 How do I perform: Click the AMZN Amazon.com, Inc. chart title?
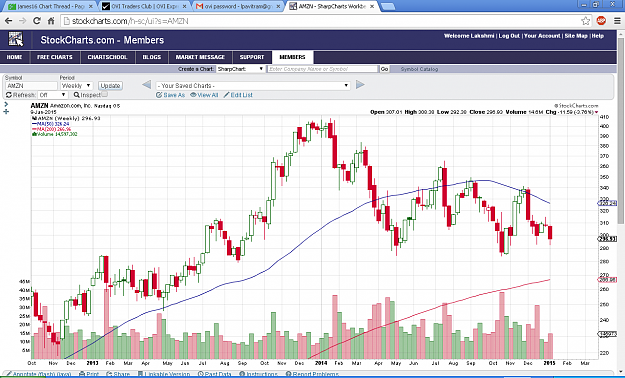(75, 106)
